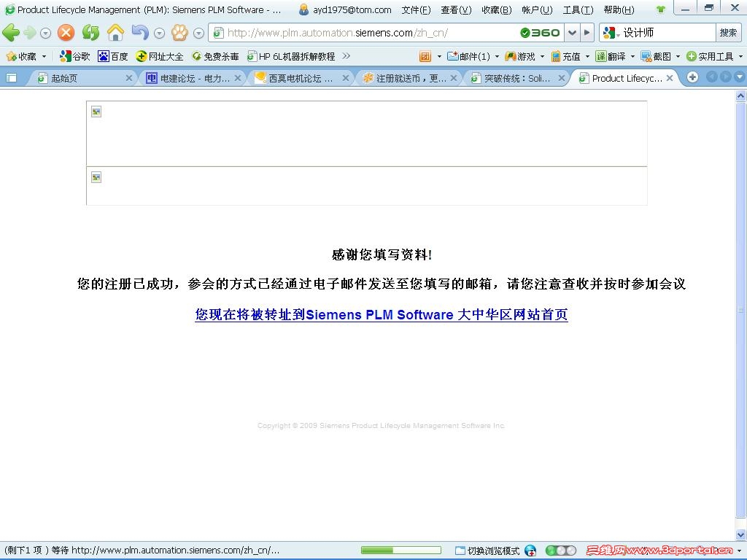The width and height of the screenshot is (747, 560).
Task: Click the green shirt skin icon
Action: click(x=660, y=9)
